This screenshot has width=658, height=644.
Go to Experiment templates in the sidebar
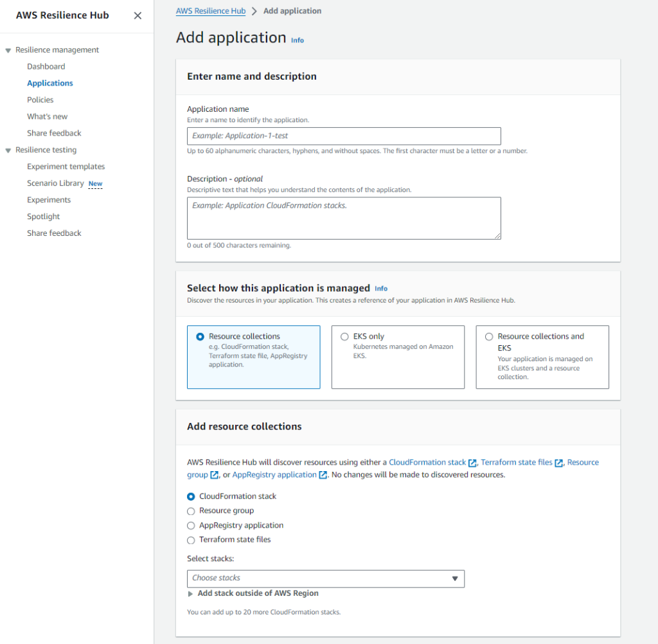click(66, 166)
